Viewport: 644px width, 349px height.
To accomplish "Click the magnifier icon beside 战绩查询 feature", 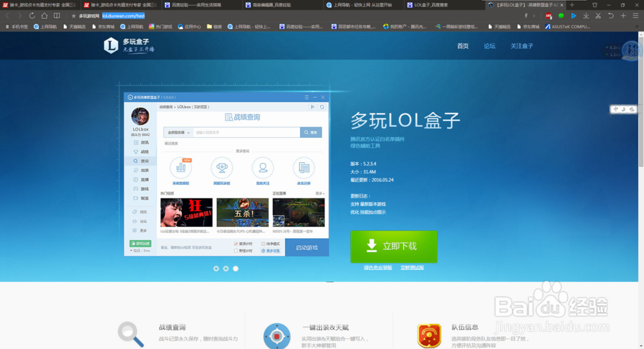I will 131,335.
